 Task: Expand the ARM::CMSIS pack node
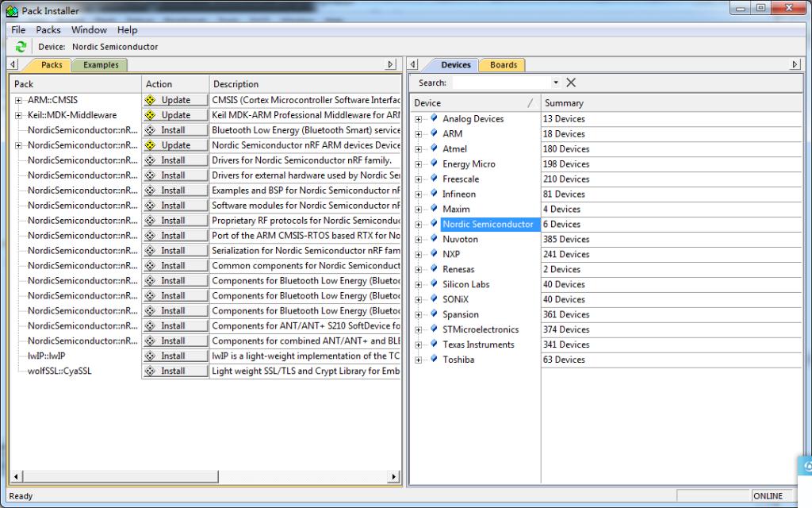point(19,101)
